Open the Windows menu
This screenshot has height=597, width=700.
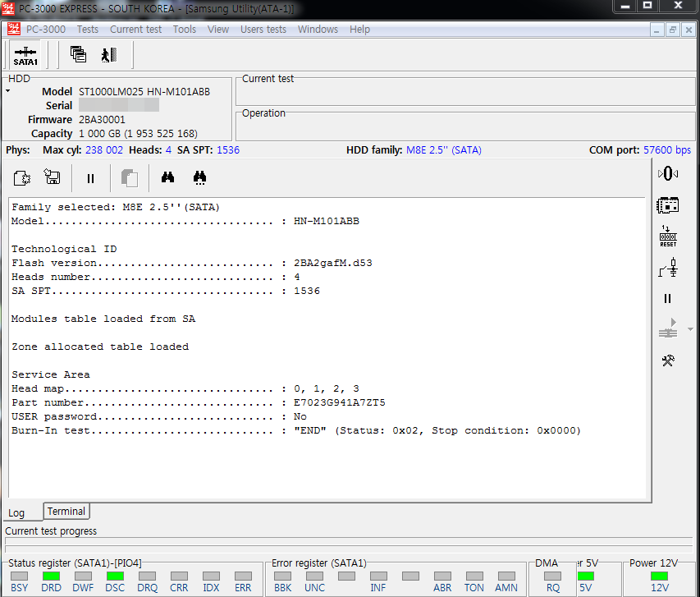pos(318,30)
